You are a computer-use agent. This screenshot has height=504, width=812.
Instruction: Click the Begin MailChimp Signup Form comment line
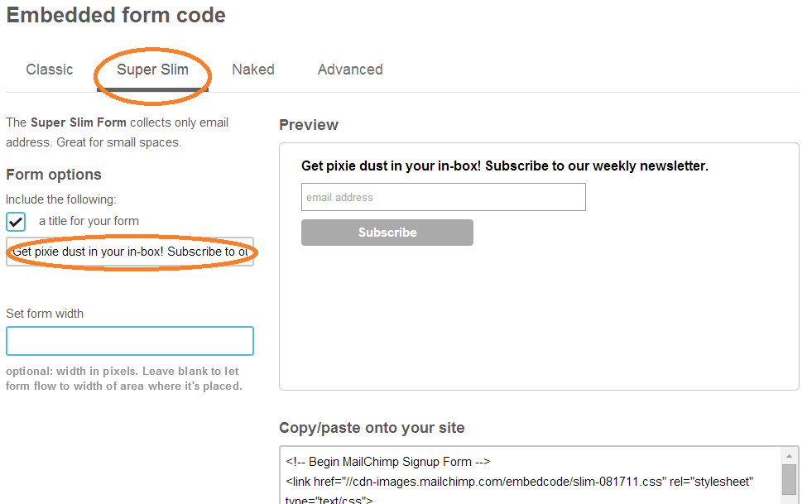(388, 462)
